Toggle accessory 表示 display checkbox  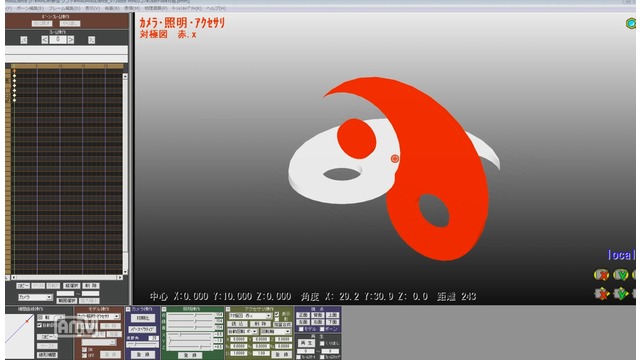pyautogui.click(x=277, y=313)
